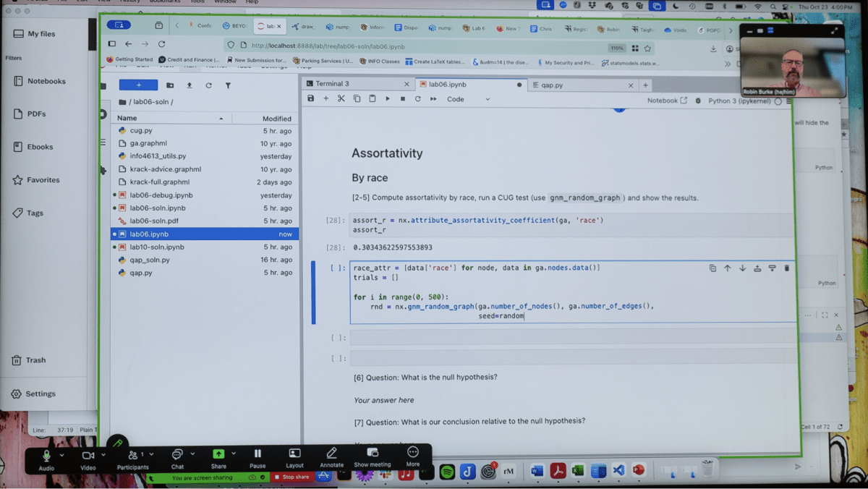Save the notebook with the toolbar save icon
The image size is (868, 489).
click(x=311, y=99)
